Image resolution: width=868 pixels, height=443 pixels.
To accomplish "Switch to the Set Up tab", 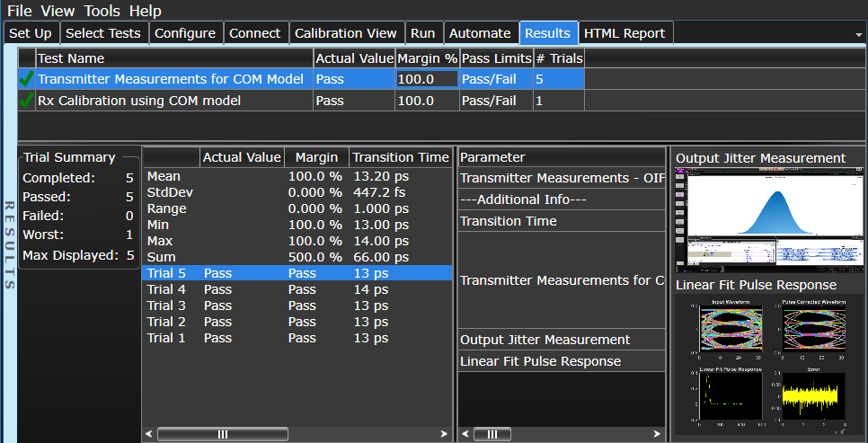I will pos(31,33).
